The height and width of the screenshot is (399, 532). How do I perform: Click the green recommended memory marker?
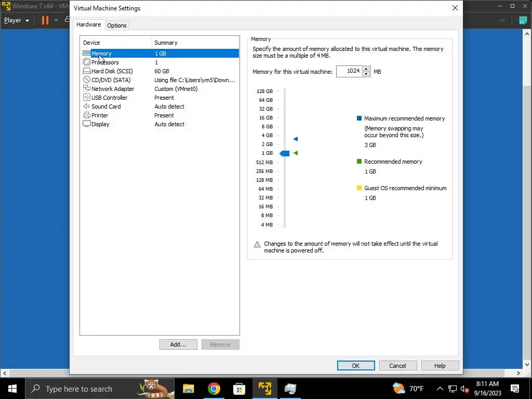[296, 153]
